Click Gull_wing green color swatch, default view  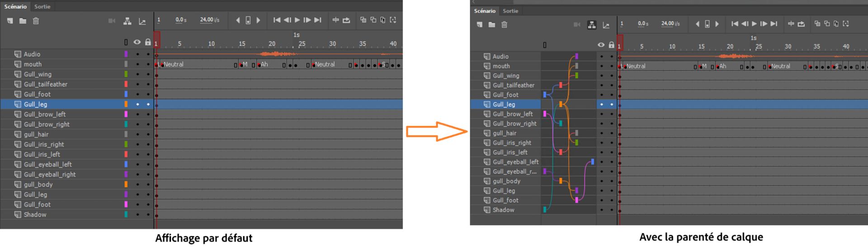pos(126,74)
